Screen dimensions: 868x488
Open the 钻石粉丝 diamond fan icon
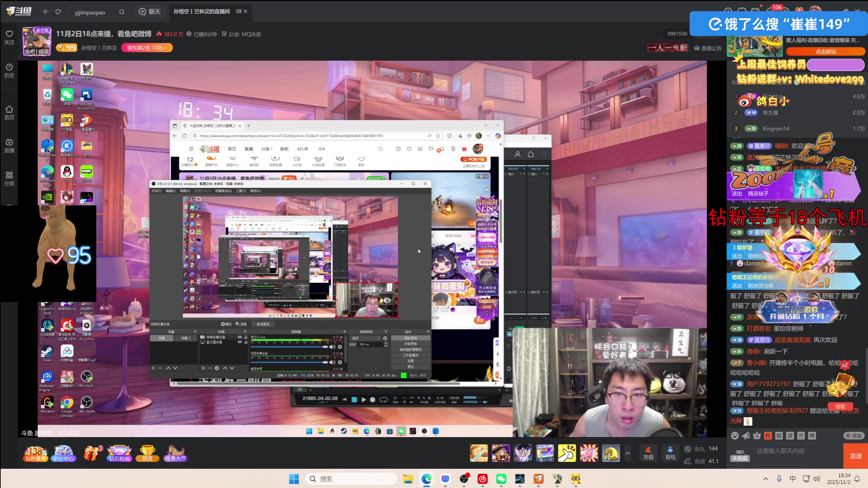(x=119, y=453)
